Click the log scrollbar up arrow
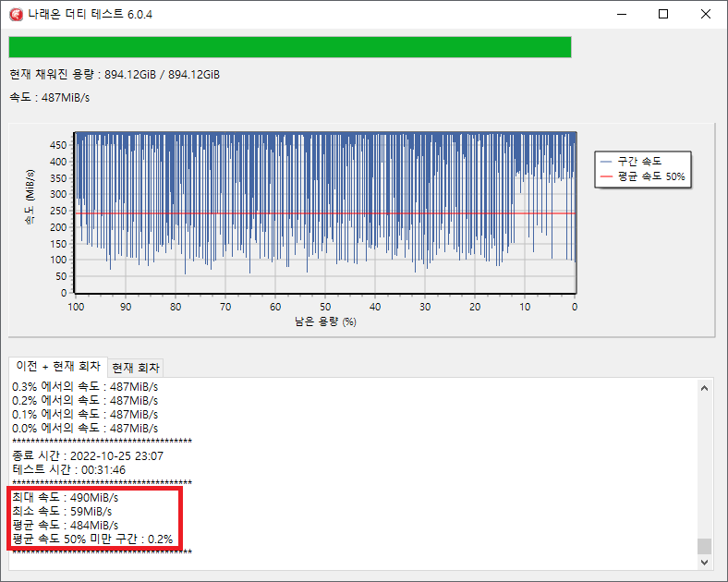Image resolution: width=728 pixels, height=582 pixels. pos(704,388)
